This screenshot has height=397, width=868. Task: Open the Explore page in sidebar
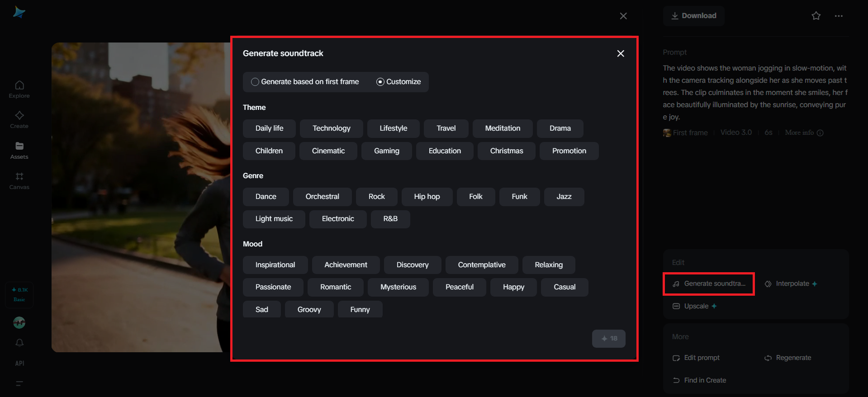(19, 89)
